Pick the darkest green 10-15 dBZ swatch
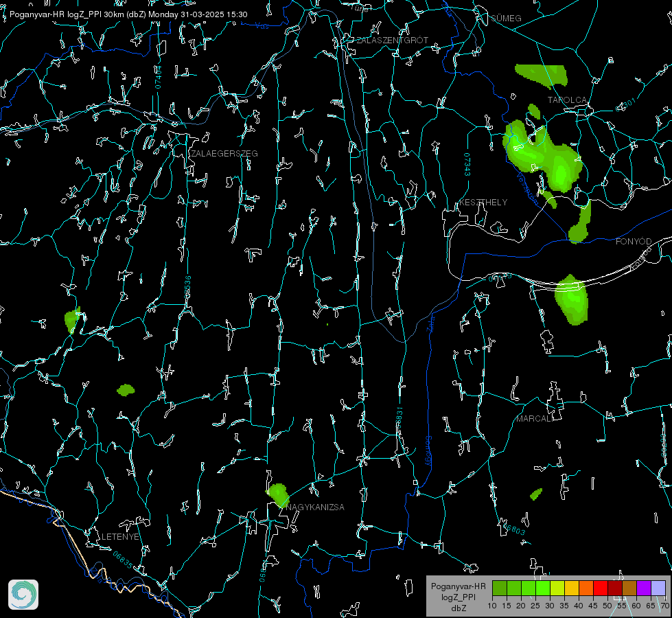Screen dimensions: 672x618 tap(500, 588)
